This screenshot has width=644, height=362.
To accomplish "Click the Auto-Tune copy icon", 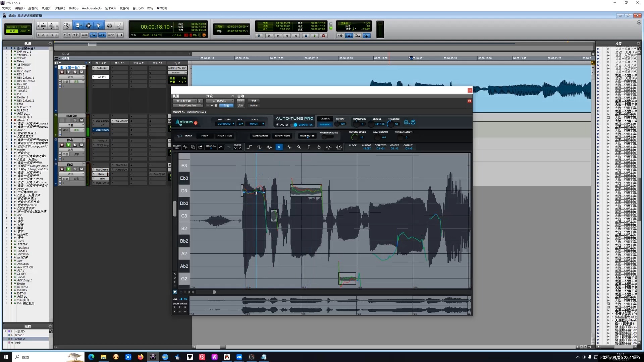I will [193, 147].
